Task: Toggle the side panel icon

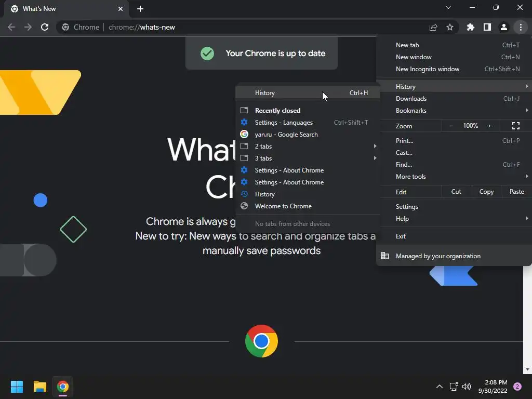Action: coord(487,27)
